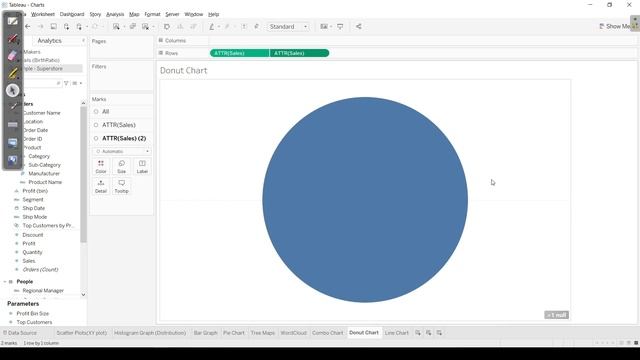
Task: Click the null indicator at chart corner
Action: pyautogui.click(x=557, y=315)
